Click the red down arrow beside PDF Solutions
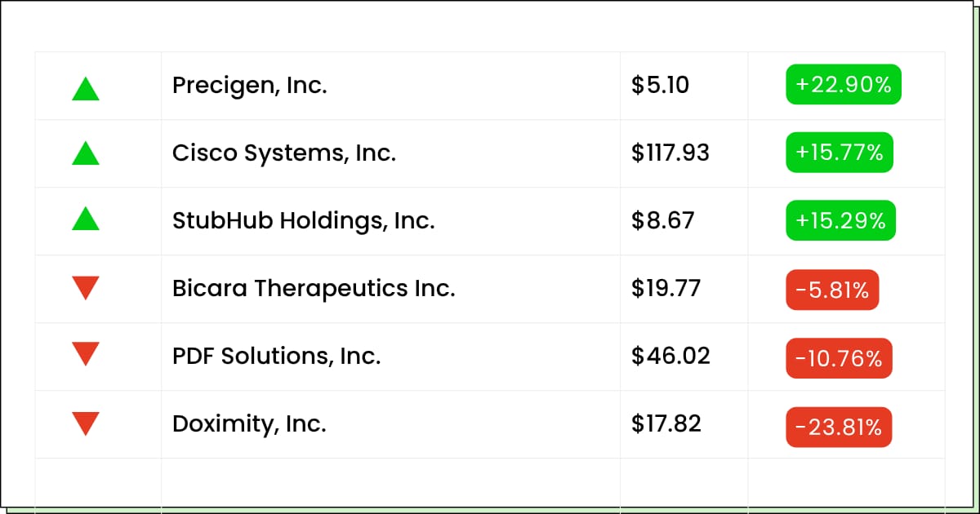 pos(86,354)
